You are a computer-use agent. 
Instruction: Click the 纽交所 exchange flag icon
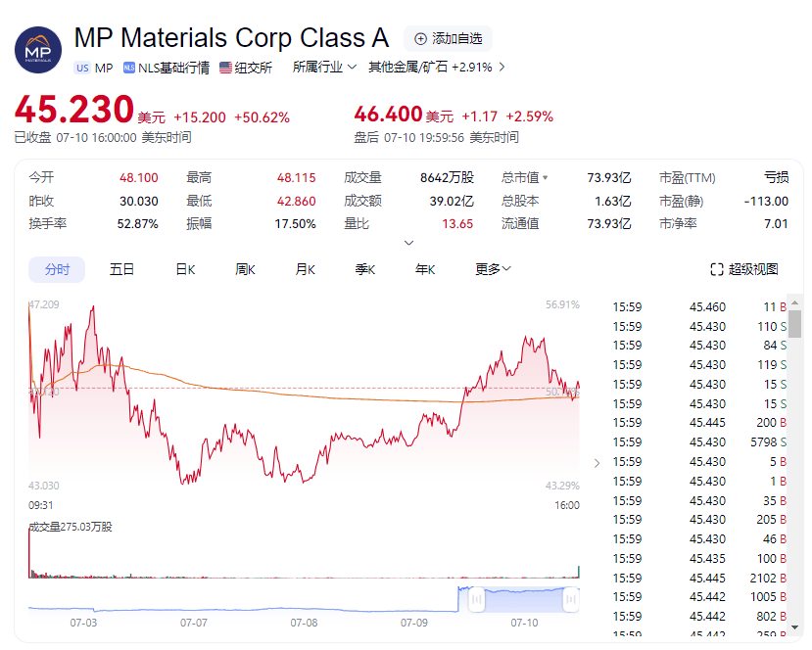click(x=226, y=68)
